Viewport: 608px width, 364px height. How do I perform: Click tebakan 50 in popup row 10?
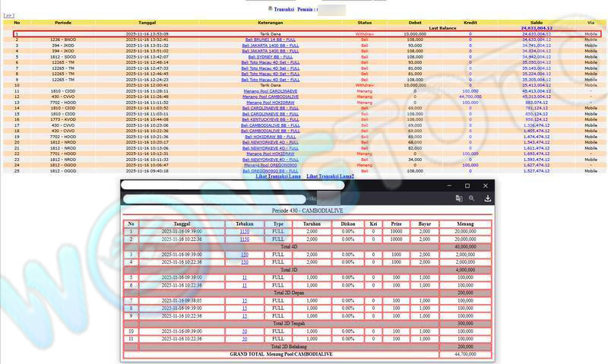pyautogui.click(x=245, y=331)
